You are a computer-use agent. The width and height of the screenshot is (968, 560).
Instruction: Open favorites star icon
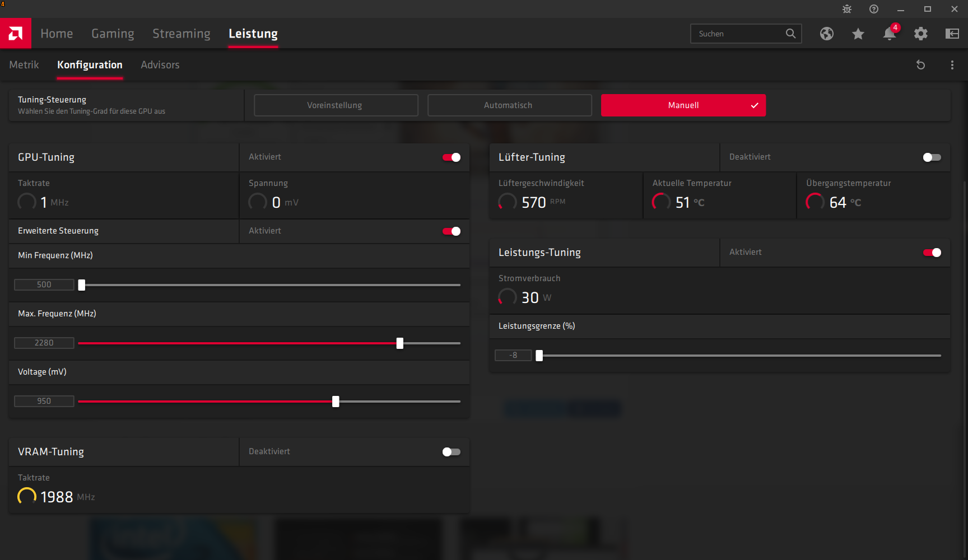tap(858, 34)
